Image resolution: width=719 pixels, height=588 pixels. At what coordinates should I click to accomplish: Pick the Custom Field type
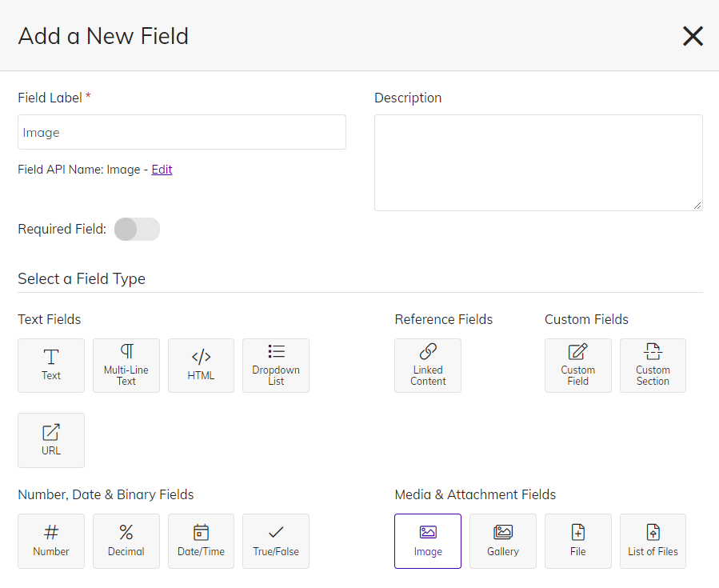(577, 366)
